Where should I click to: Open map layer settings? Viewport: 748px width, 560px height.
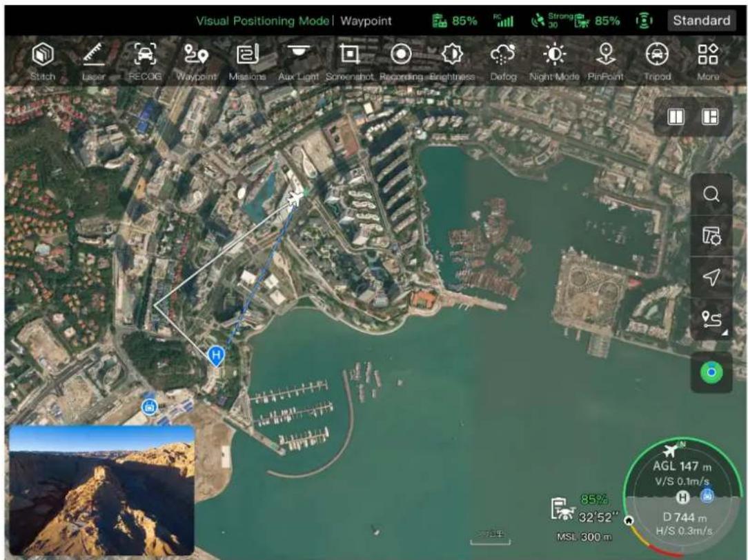pyautogui.click(x=711, y=235)
